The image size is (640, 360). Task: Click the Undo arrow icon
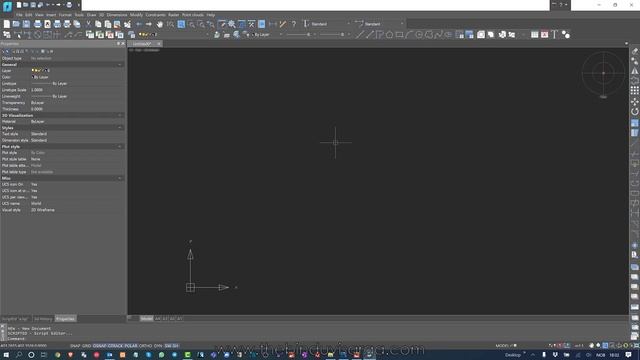point(139,24)
